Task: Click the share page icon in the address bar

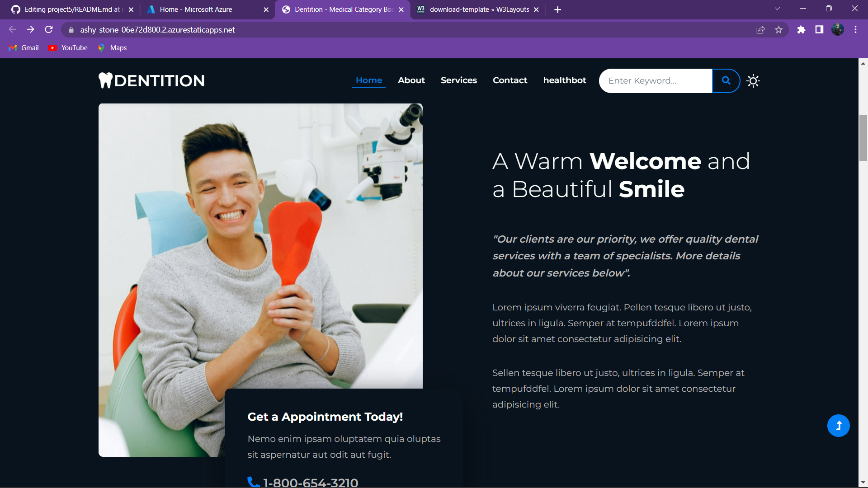Action: tap(760, 30)
